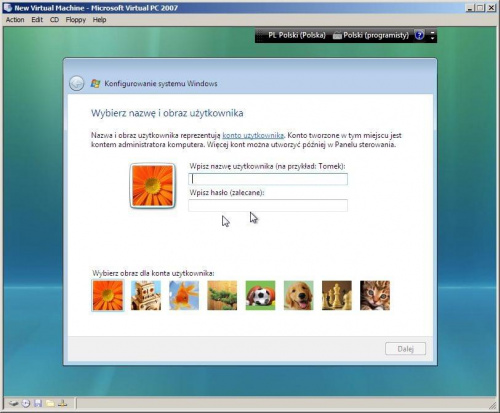Image resolution: width=500 pixels, height=413 pixels.
Task: Pick the goldfish account picture
Action: [x=184, y=295]
